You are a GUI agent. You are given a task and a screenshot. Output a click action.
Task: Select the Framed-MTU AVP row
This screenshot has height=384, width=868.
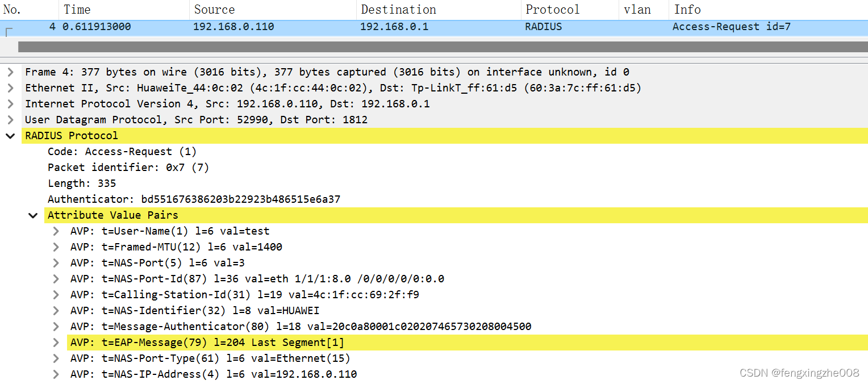176,247
